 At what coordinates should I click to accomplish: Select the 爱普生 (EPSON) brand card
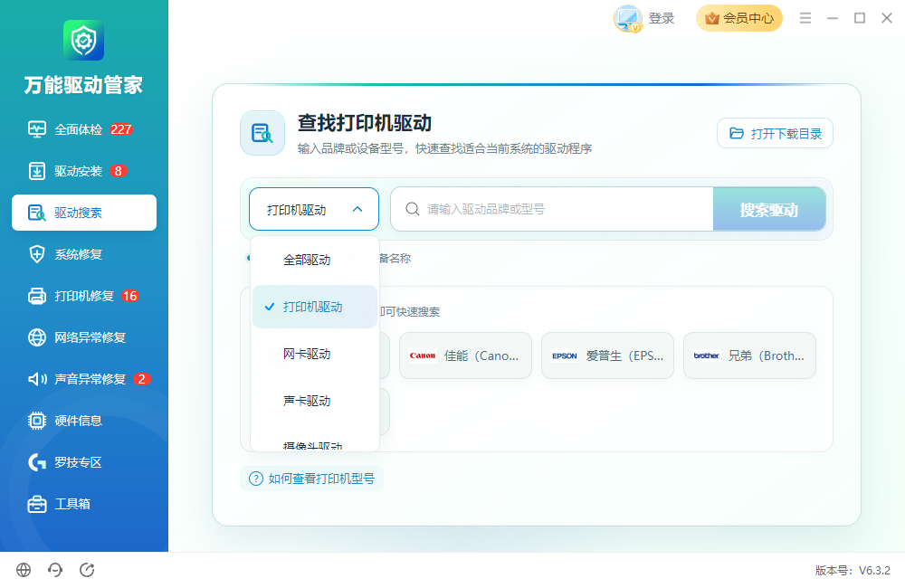607,356
